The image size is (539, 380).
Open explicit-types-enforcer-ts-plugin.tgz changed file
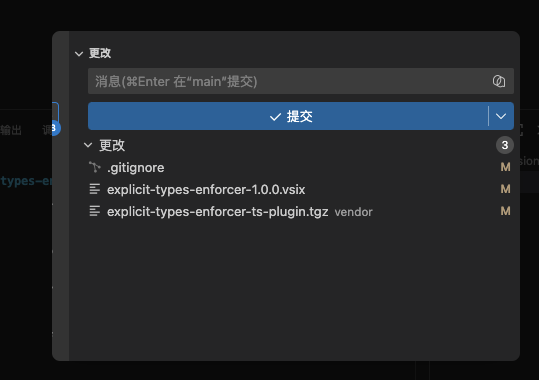(x=218, y=212)
